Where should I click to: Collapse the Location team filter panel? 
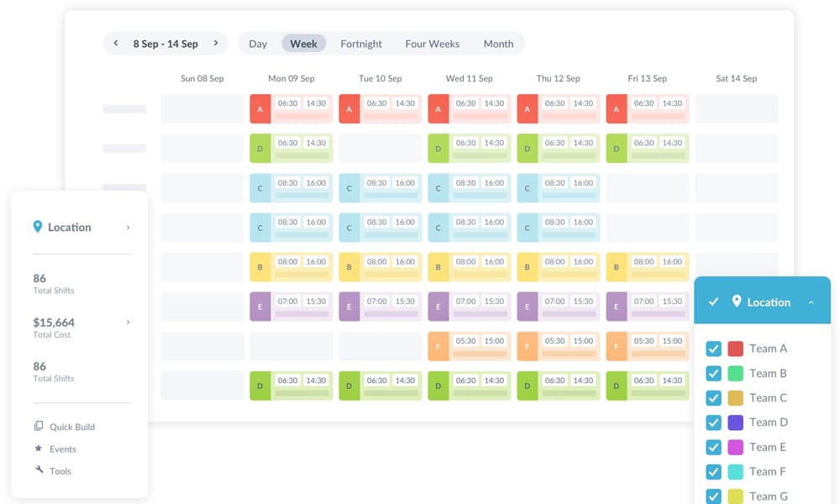(811, 301)
